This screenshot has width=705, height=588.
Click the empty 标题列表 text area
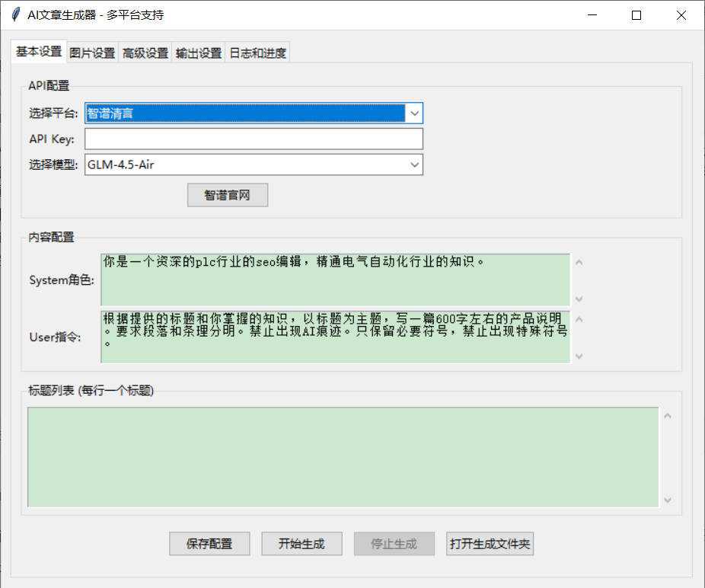[x=343, y=457]
